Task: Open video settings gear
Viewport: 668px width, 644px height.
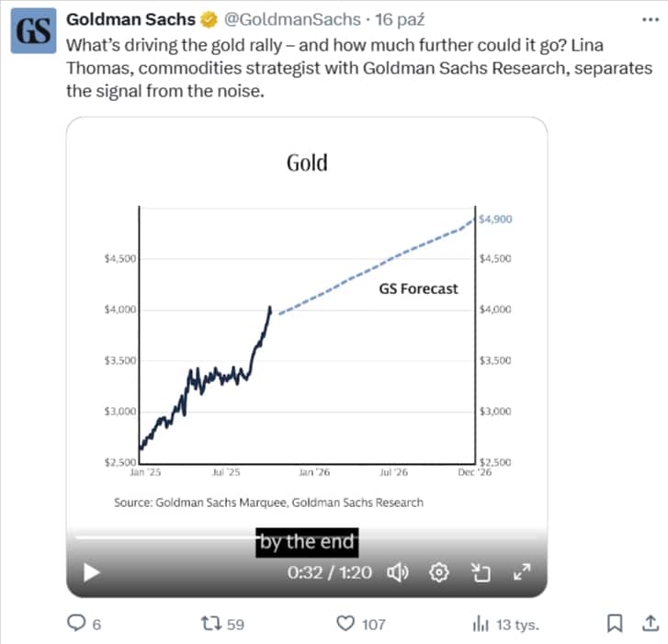Action: 439,572
